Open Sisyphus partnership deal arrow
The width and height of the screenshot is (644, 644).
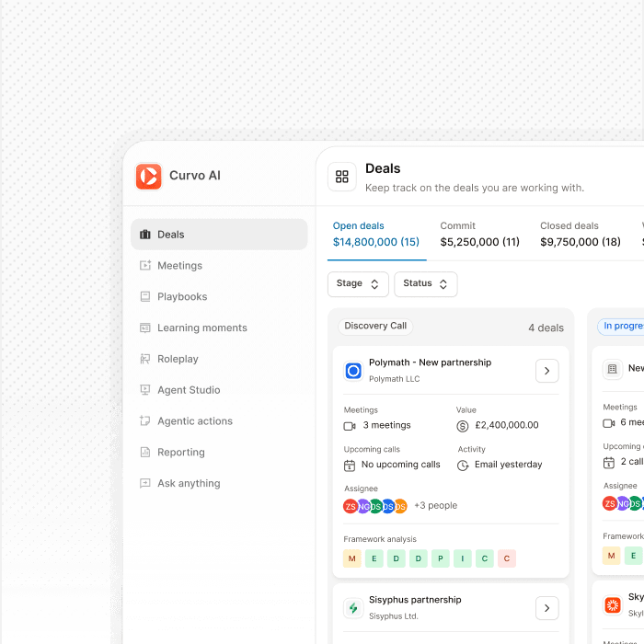(x=546, y=608)
